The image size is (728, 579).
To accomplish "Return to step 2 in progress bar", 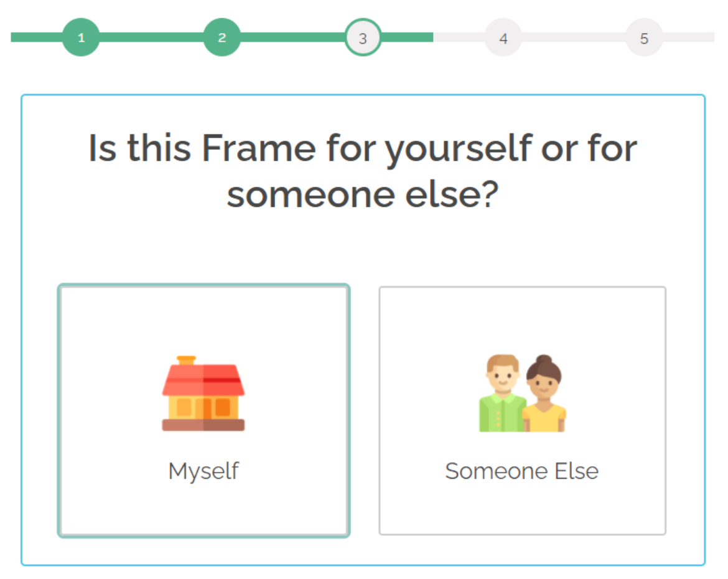I will [x=222, y=37].
